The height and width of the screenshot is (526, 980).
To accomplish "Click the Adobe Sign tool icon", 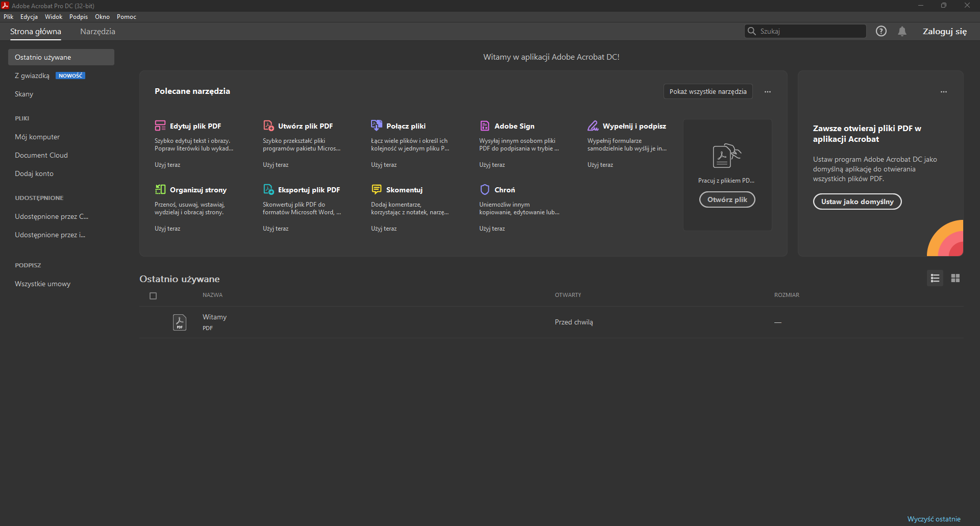I will click(x=485, y=126).
